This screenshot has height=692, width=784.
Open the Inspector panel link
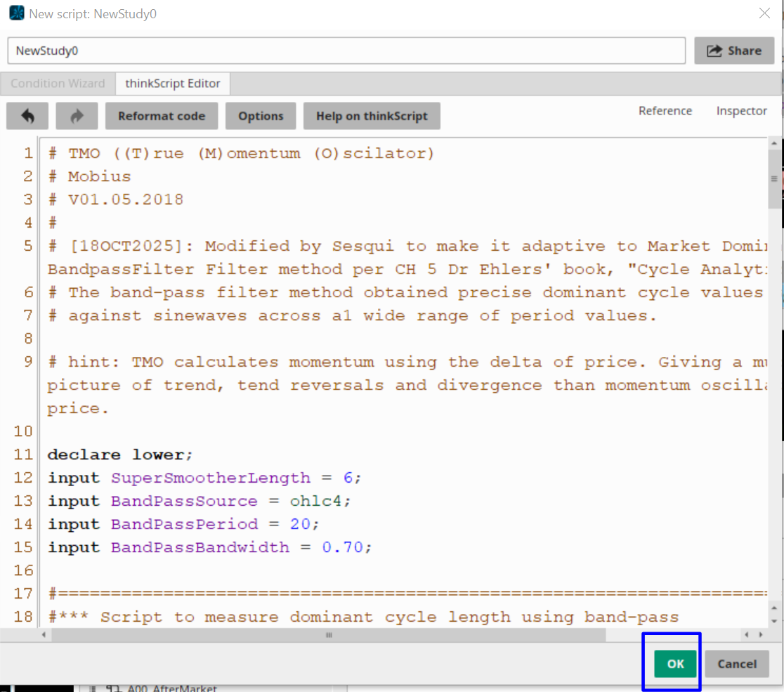[741, 111]
